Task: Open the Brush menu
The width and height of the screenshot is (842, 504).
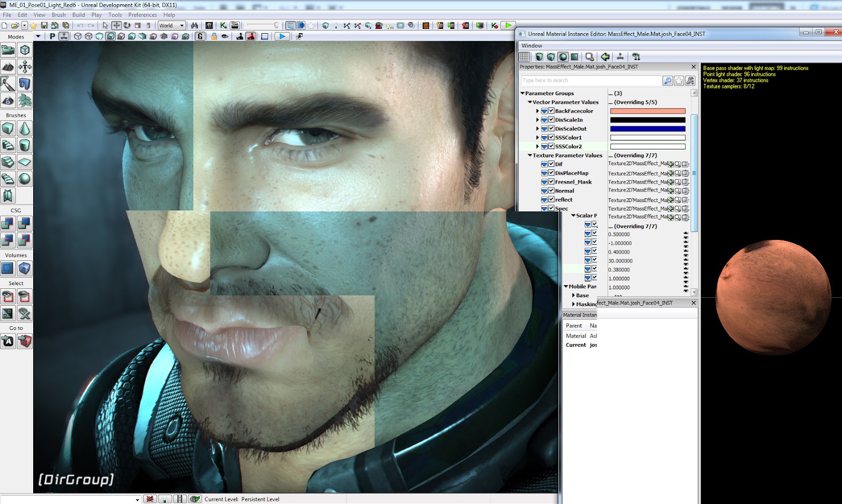Action: pos(59,15)
